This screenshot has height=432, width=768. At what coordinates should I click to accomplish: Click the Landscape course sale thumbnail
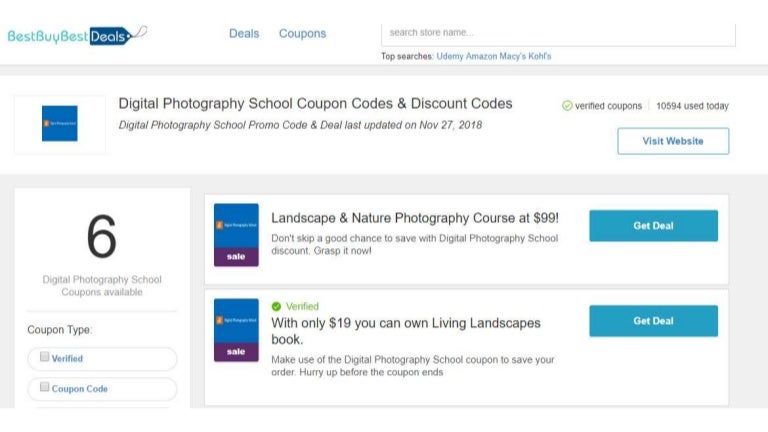[236, 235]
